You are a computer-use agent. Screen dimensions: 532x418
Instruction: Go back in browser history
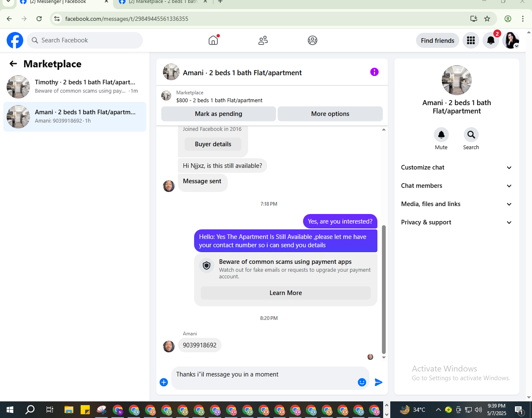(x=9, y=19)
